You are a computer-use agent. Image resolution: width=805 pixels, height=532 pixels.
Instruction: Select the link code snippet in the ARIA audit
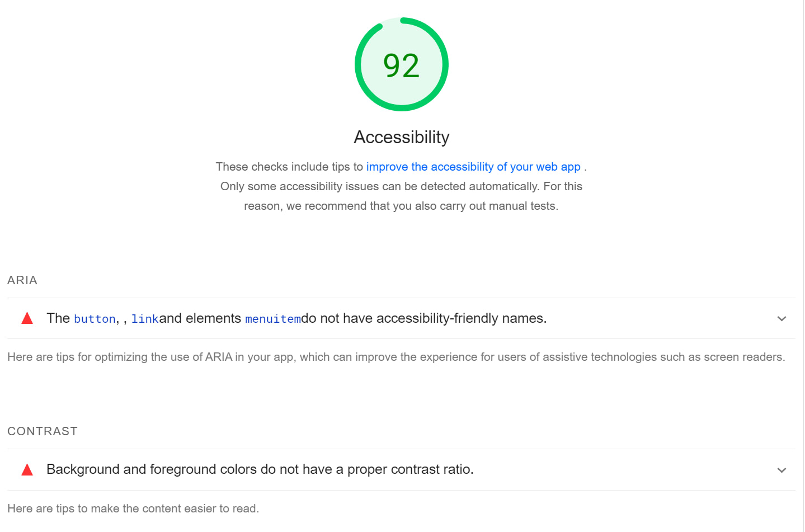tap(145, 318)
